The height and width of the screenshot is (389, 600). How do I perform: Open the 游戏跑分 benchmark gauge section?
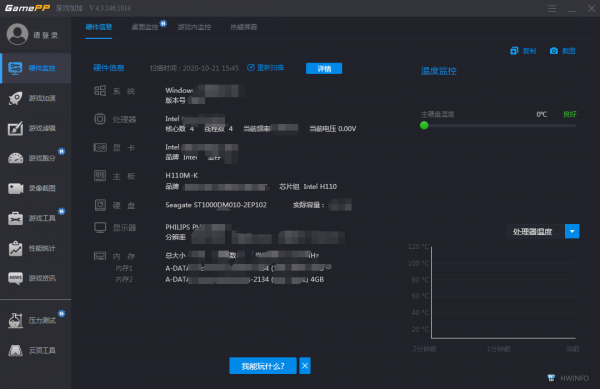pyautogui.click(x=36, y=158)
